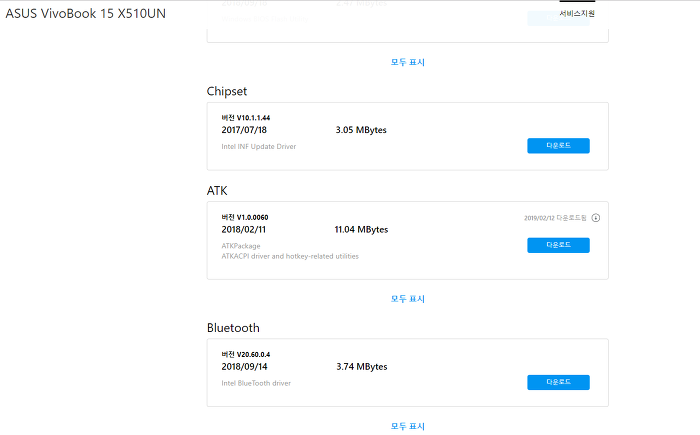
Task: Click the Intel INF Update Driver description
Action: 258,146
